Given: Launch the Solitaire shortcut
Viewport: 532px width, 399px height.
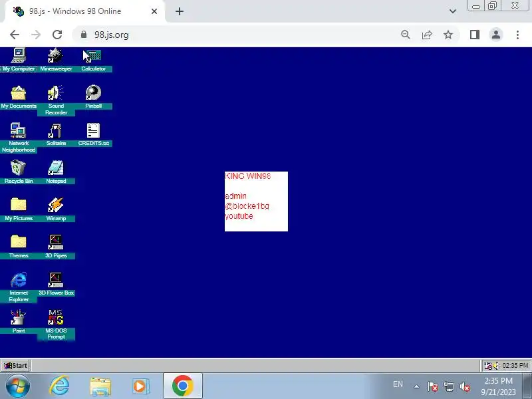Looking at the screenshot, I should click(x=56, y=134).
